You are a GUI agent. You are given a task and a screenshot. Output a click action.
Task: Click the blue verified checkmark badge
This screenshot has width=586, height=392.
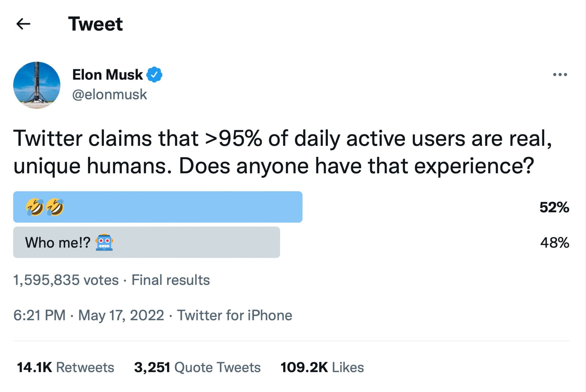[154, 75]
